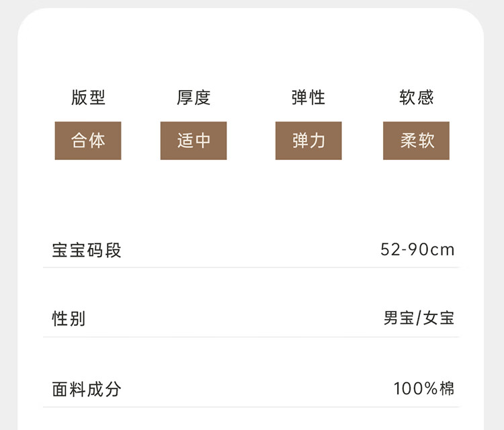Click the 版型 heading label
Image resolution: width=504 pixels, height=430 pixels.
[x=88, y=98]
